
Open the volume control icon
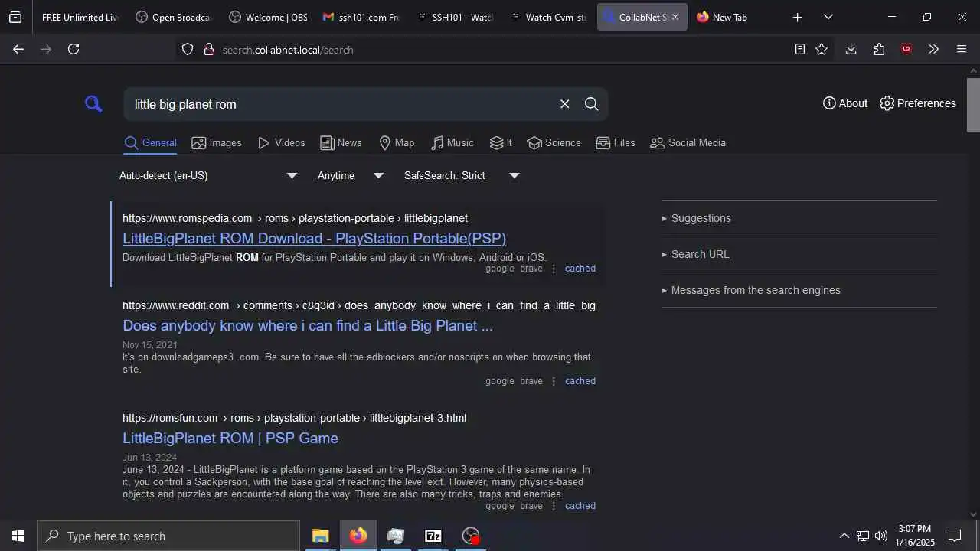tap(881, 536)
